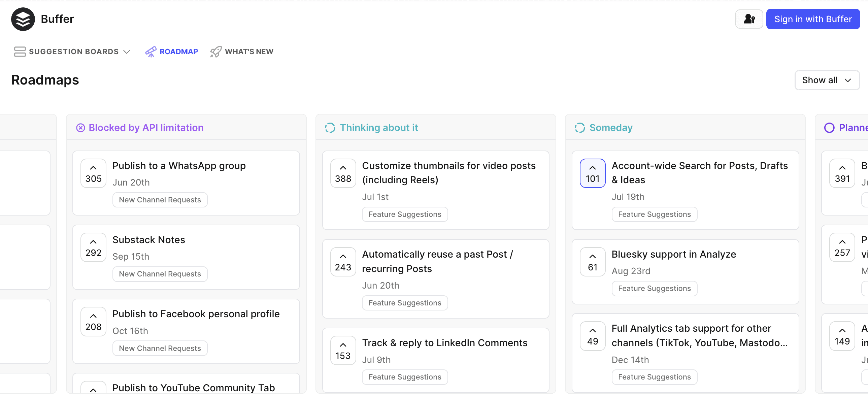Click the Sep 15th date text
This screenshot has width=868, height=394.
(x=131, y=257)
